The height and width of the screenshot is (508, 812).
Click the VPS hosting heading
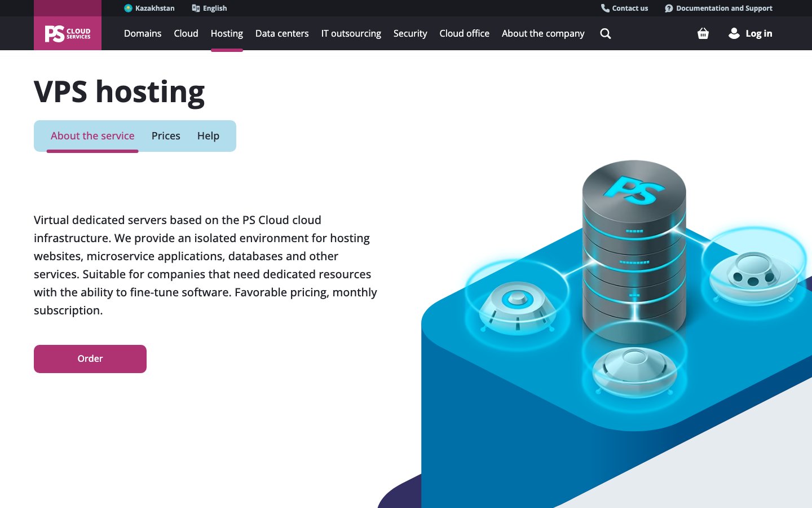(x=120, y=91)
